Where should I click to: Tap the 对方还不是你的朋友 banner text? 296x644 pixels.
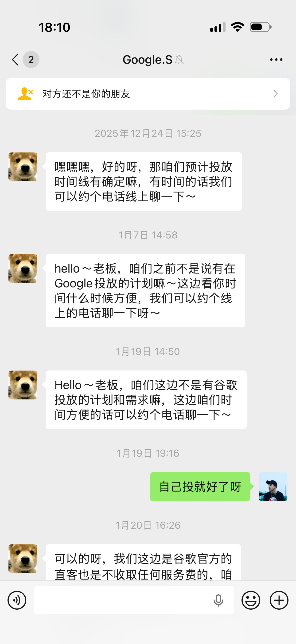86,94
